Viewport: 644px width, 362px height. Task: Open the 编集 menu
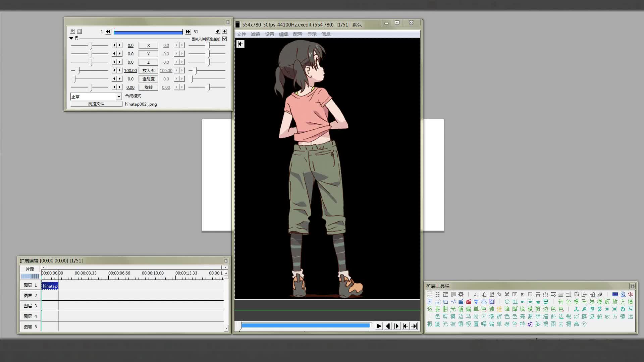coord(284,34)
